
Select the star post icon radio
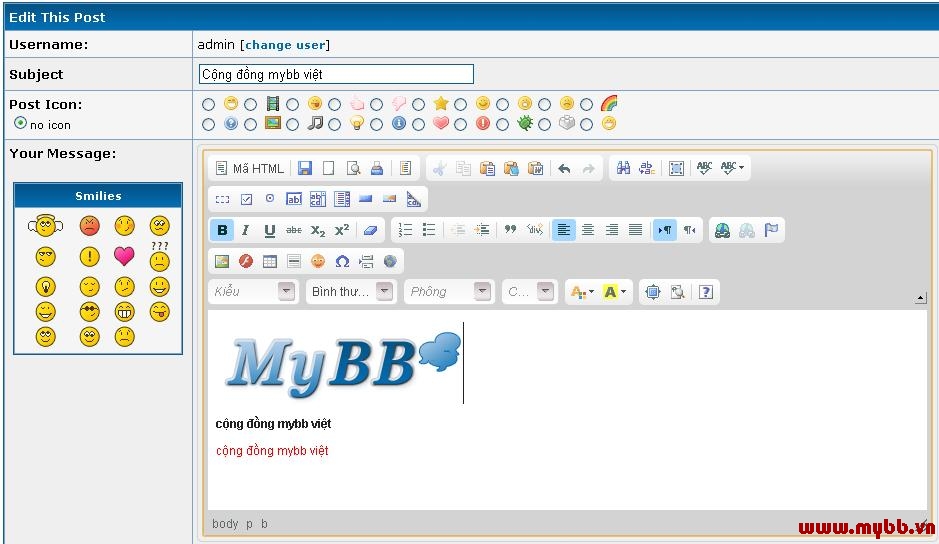tap(419, 105)
